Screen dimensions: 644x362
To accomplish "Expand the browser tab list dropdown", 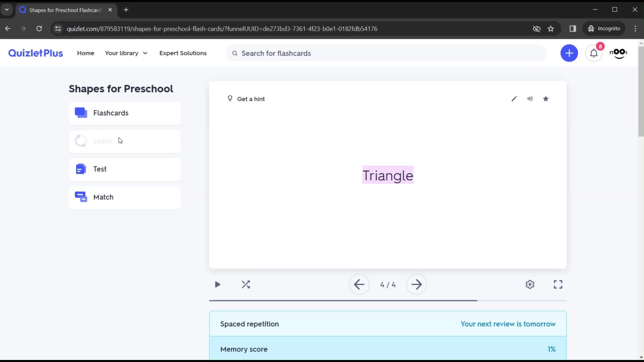I will click(7, 10).
